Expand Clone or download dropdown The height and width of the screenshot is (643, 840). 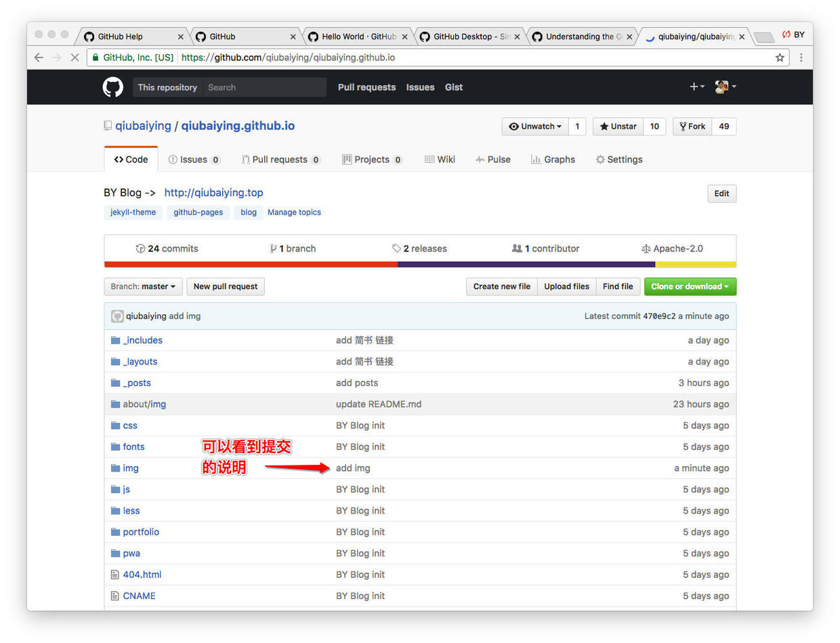click(690, 287)
